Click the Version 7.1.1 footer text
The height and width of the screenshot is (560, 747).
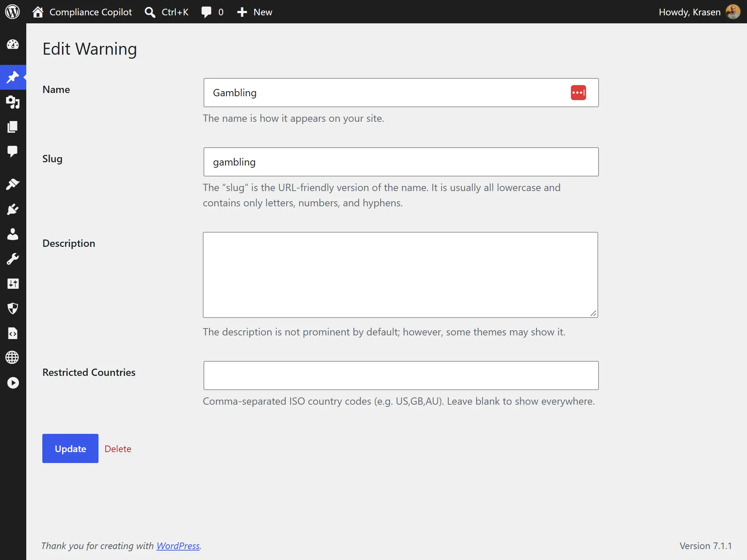tap(705, 546)
